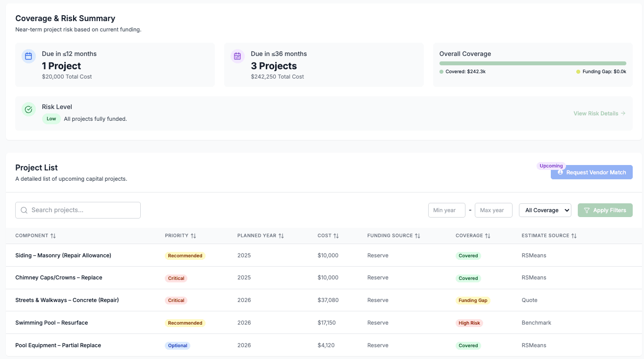The height and width of the screenshot is (359, 644).
Task: Click the Funding Gap coverage badge
Action: coord(473,301)
